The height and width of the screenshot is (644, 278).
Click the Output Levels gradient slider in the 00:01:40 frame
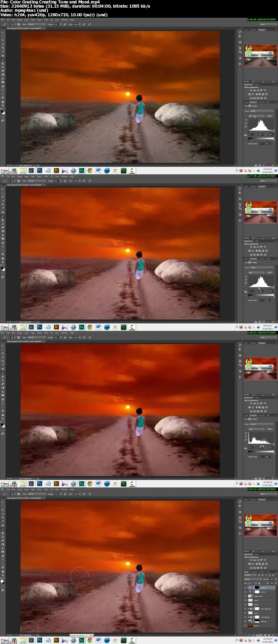pos(261,295)
